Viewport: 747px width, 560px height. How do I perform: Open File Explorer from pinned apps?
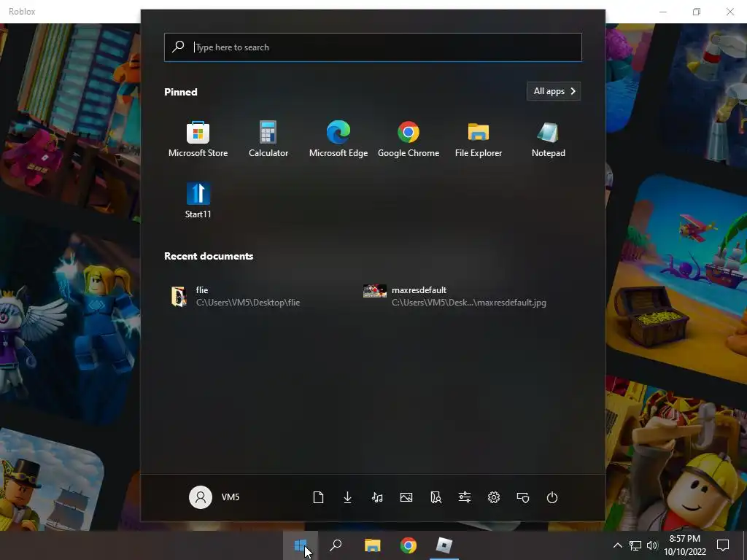[479, 139]
